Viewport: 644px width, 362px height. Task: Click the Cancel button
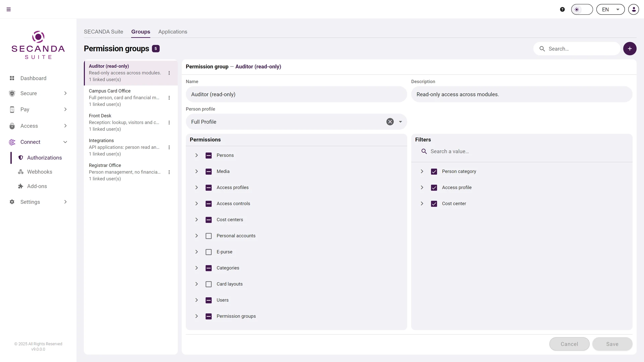click(569, 344)
